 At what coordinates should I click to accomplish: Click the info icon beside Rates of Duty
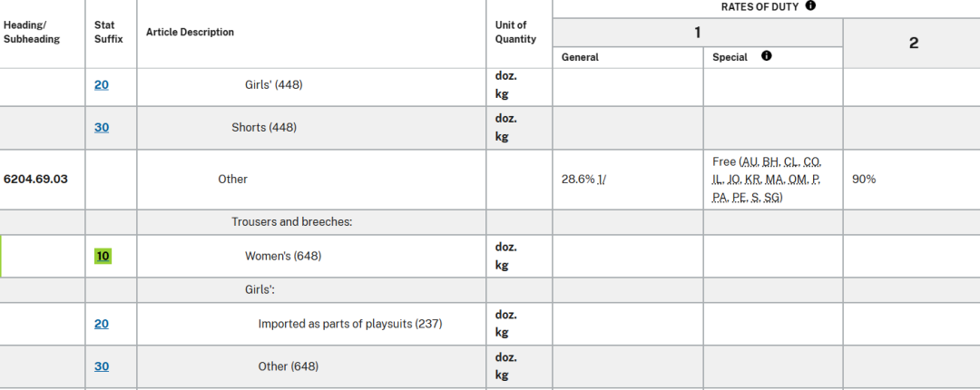[810, 5]
